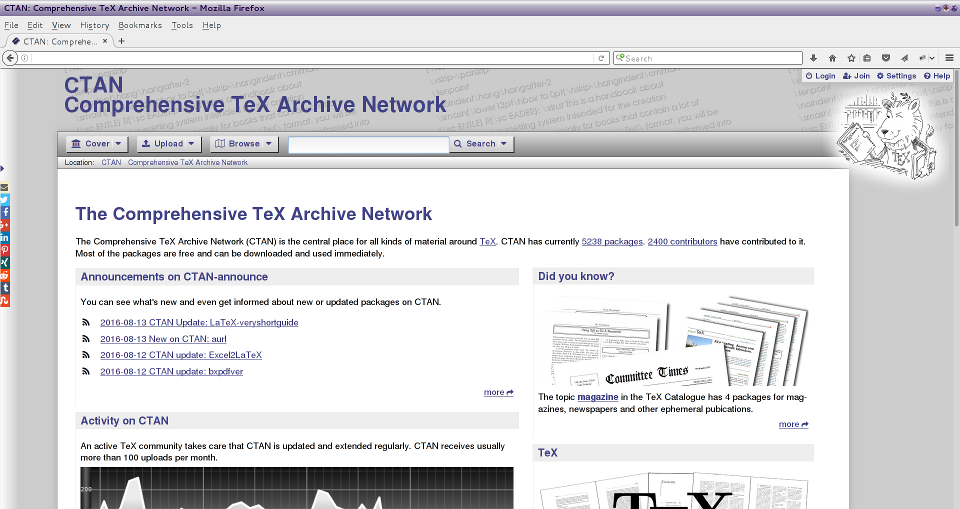Open 2016-08-12 CTAN update: bxpdfver

click(171, 371)
